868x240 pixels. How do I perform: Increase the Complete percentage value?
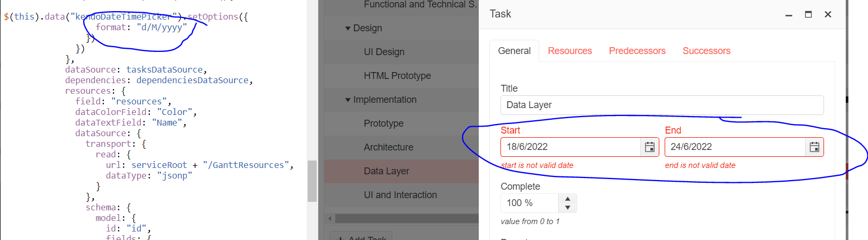(x=568, y=199)
